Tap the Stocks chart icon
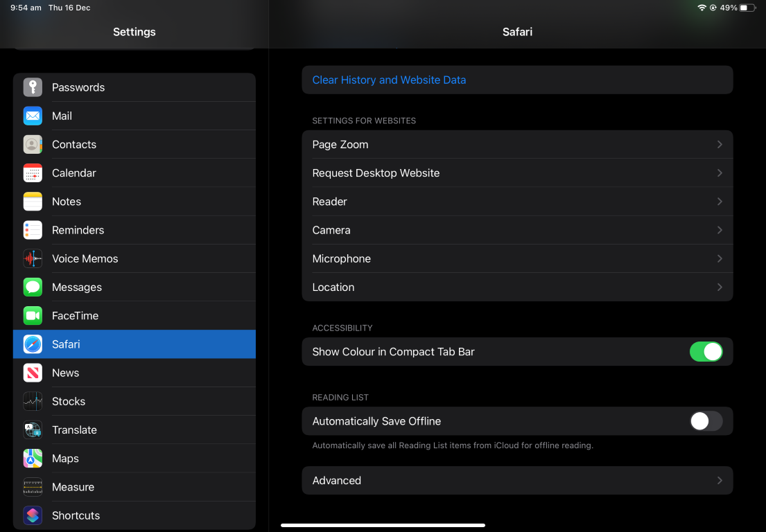Viewport: 766px width, 532px height. pos(33,401)
